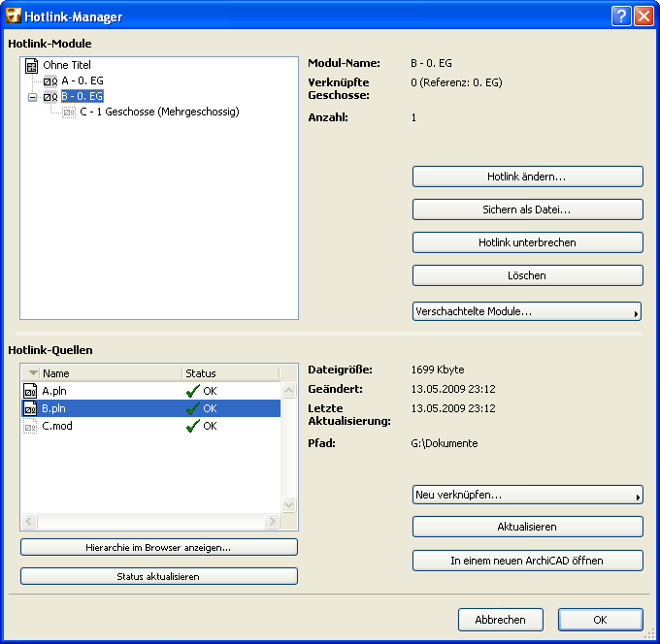
Task: Confirm with the bottom OK button
Action: point(601,620)
